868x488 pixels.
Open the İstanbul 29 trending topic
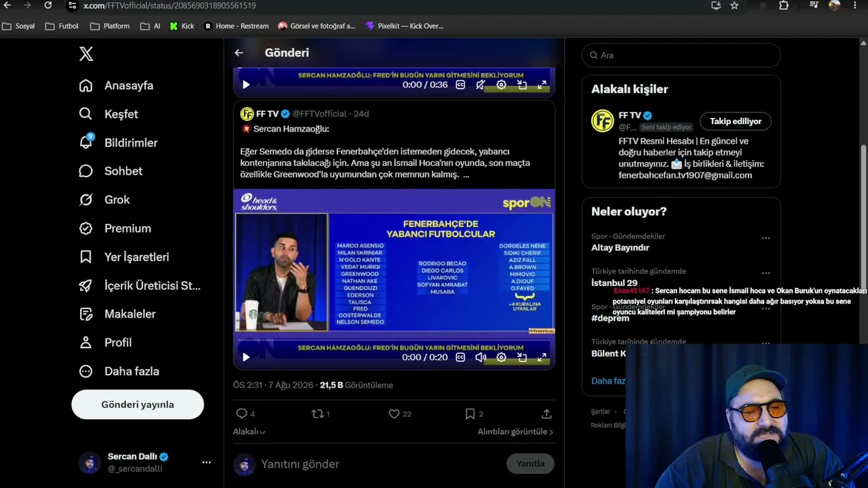pyautogui.click(x=614, y=283)
